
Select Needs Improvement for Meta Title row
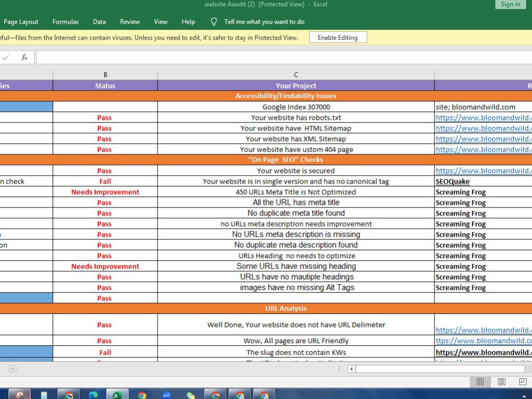(x=105, y=192)
